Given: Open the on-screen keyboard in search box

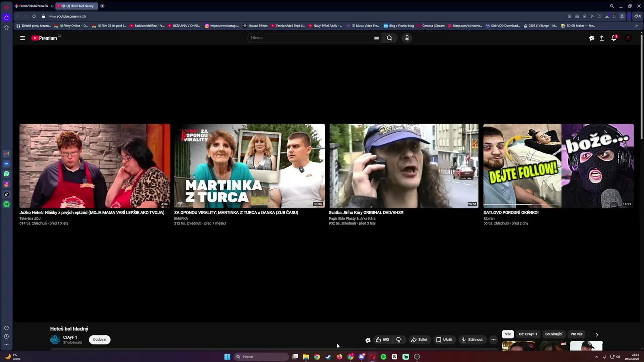Looking at the screenshot, I should point(376,38).
